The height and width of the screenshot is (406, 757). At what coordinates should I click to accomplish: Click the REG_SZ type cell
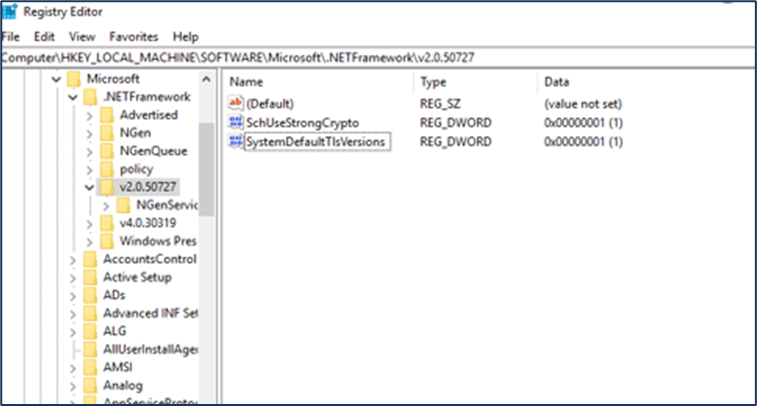pos(440,104)
